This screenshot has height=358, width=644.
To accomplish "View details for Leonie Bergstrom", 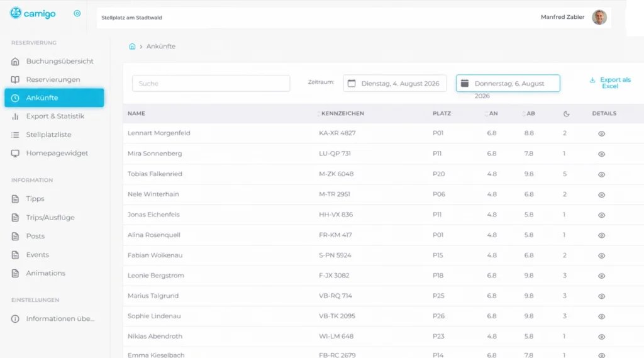I will click(601, 276).
